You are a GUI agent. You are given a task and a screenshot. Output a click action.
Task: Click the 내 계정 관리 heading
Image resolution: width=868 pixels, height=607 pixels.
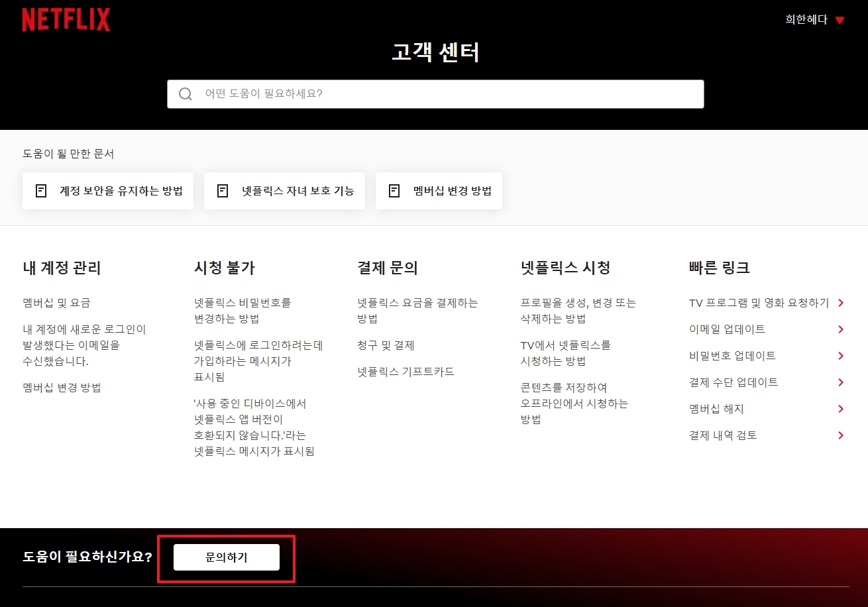62,268
